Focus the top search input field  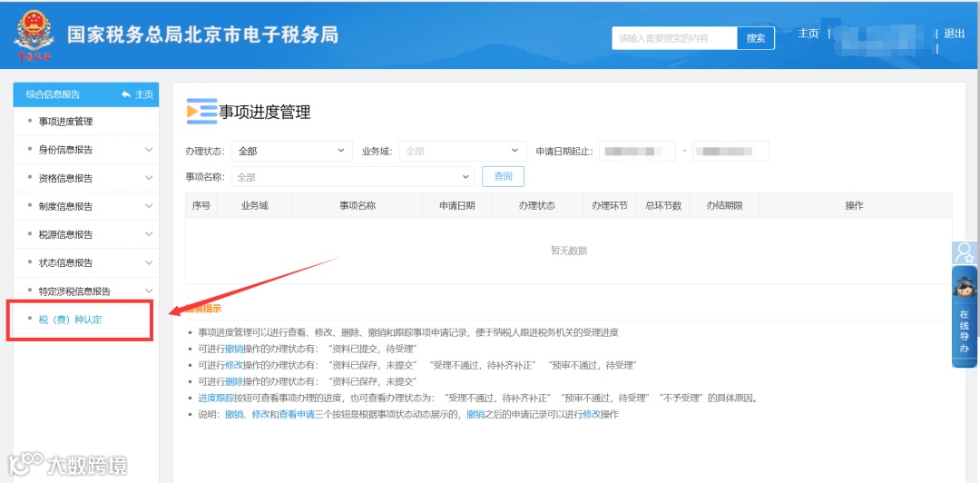675,38
